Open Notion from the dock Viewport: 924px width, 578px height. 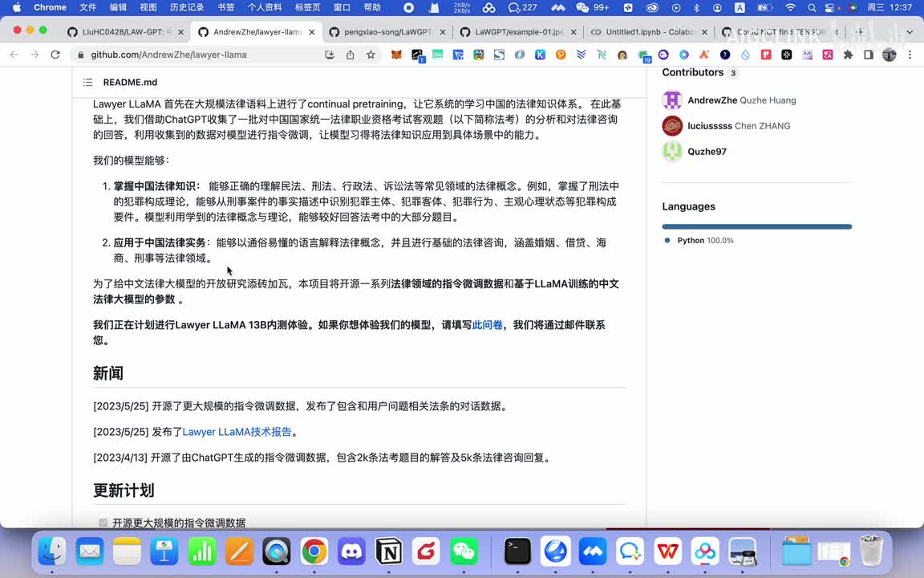(x=389, y=552)
